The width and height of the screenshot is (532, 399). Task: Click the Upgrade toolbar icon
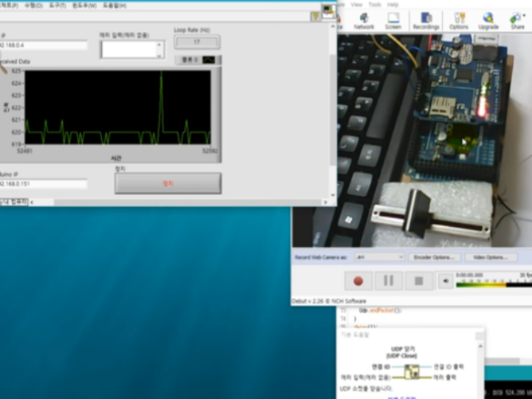coord(488,20)
